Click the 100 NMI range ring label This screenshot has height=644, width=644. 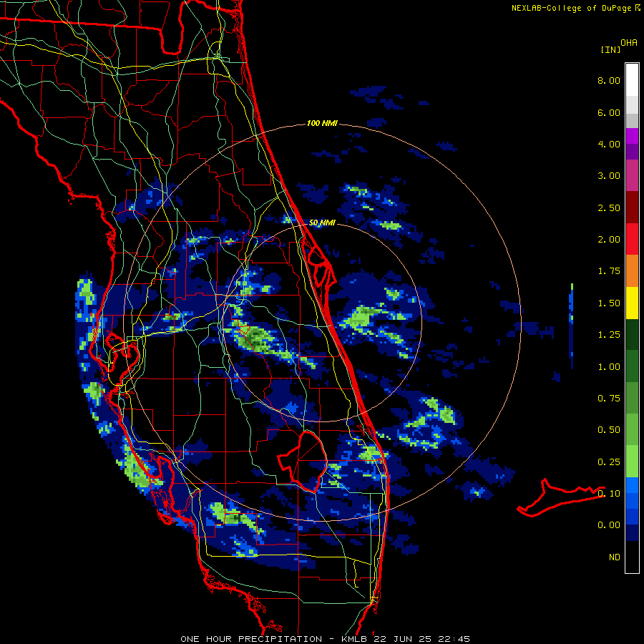click(x=322, y=123)
